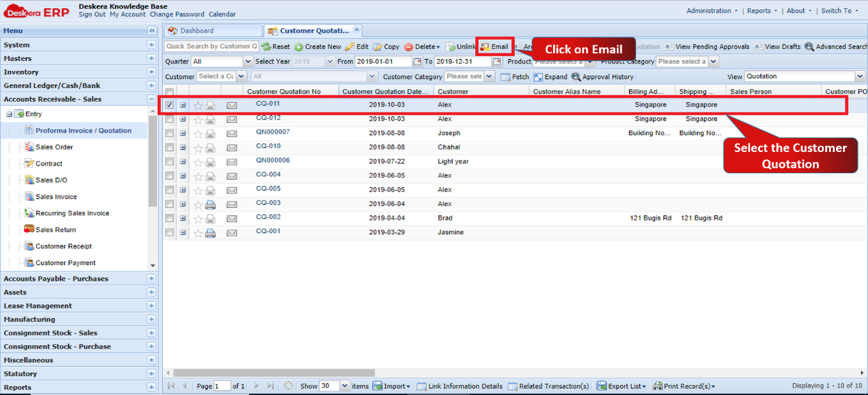Open the Reports top menu
The width and height of the screenshot is (868, 395).
(x=762, y=11)
